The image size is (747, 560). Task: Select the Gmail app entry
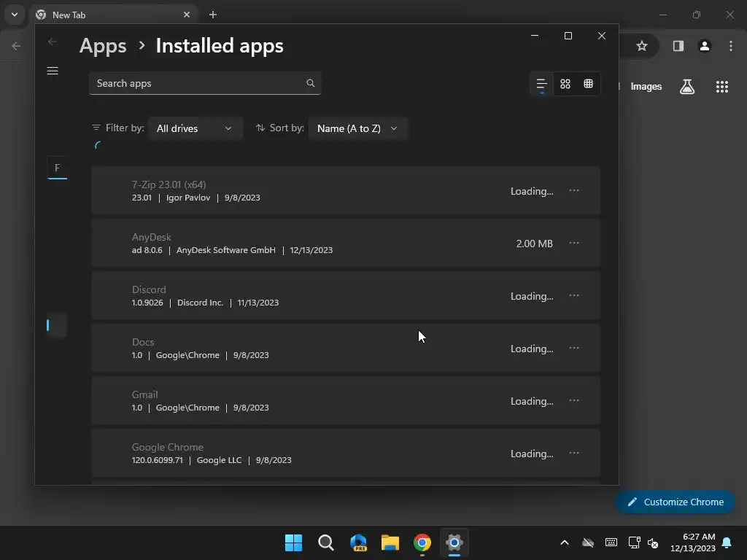tap(346, 400)
